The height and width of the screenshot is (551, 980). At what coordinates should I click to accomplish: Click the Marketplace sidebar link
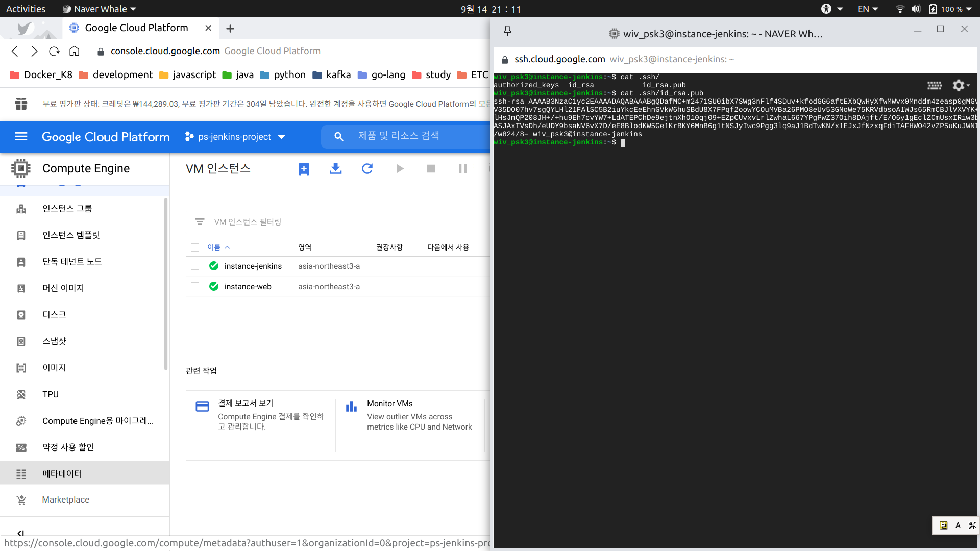coord(66,499)
